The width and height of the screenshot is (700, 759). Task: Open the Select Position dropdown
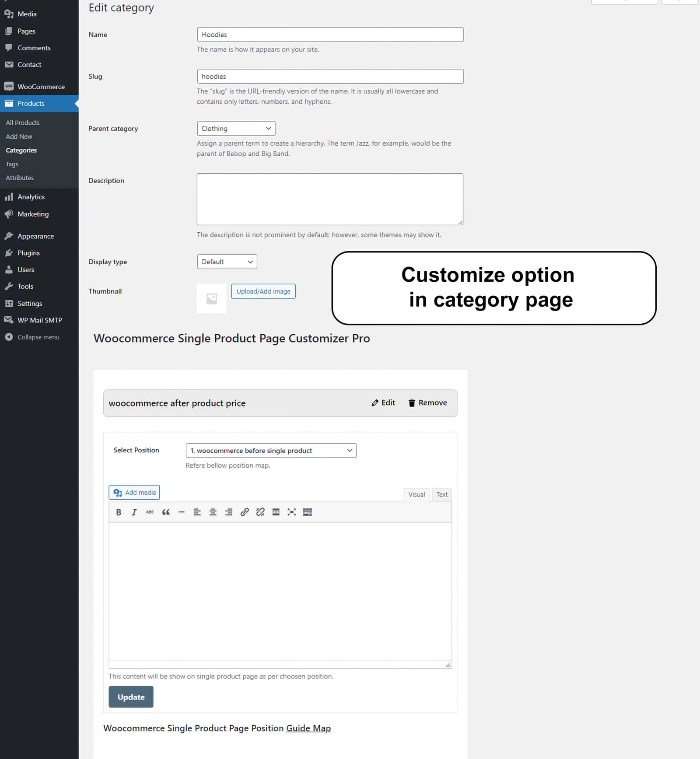click(271, 450)
